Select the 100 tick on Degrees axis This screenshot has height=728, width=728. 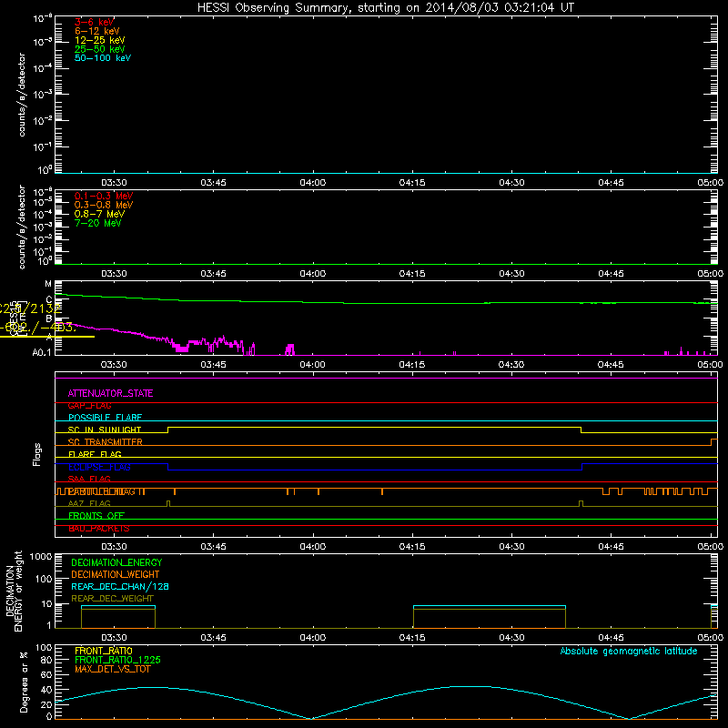coord(44,647)
